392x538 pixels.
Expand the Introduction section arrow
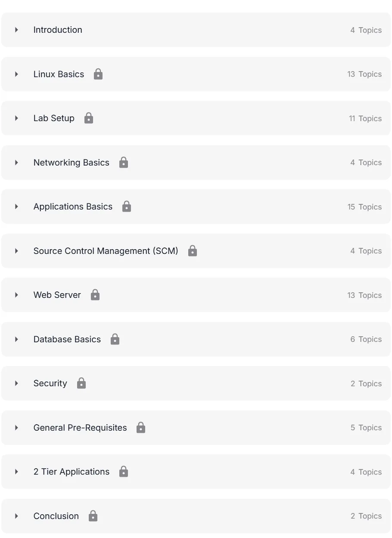[16, 30]
